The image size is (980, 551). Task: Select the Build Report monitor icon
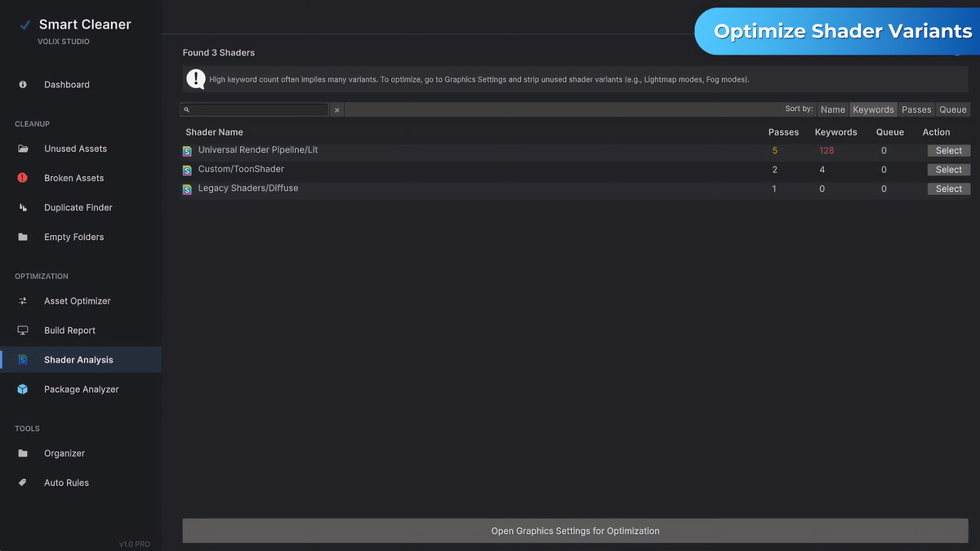pyautogui.click(x=24, y=330)
